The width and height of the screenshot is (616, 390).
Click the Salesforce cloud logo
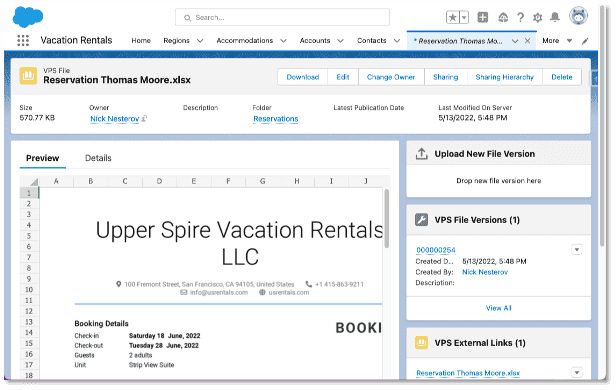(x=28, y=17)
